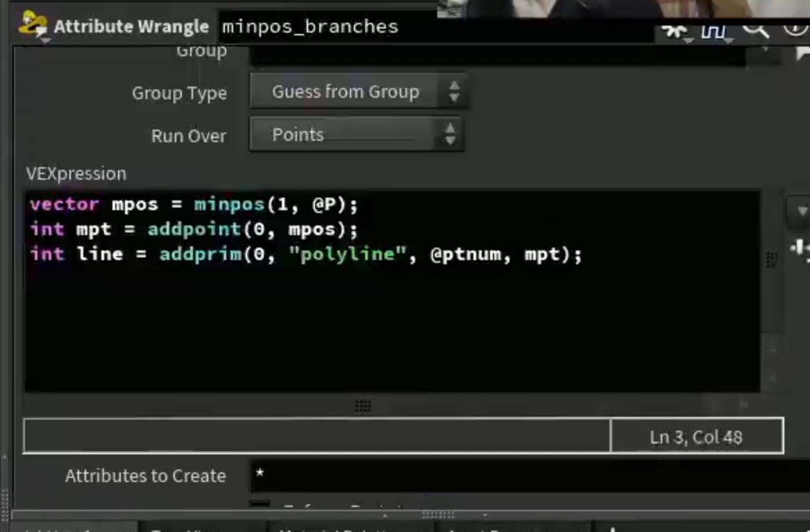Click the editor resize grip handle
Image resolution: width=810 pixels, height=532 pixels.
tap(363, 406)
